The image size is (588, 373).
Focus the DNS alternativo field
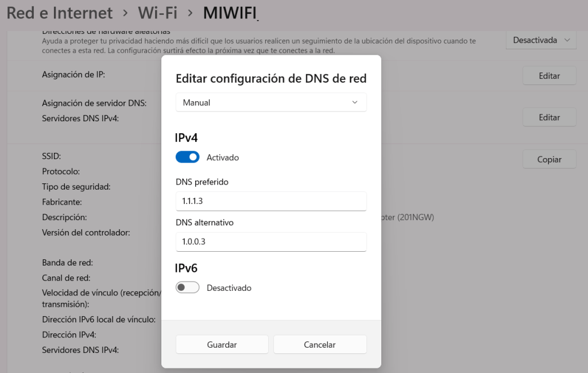coord(270,242)
